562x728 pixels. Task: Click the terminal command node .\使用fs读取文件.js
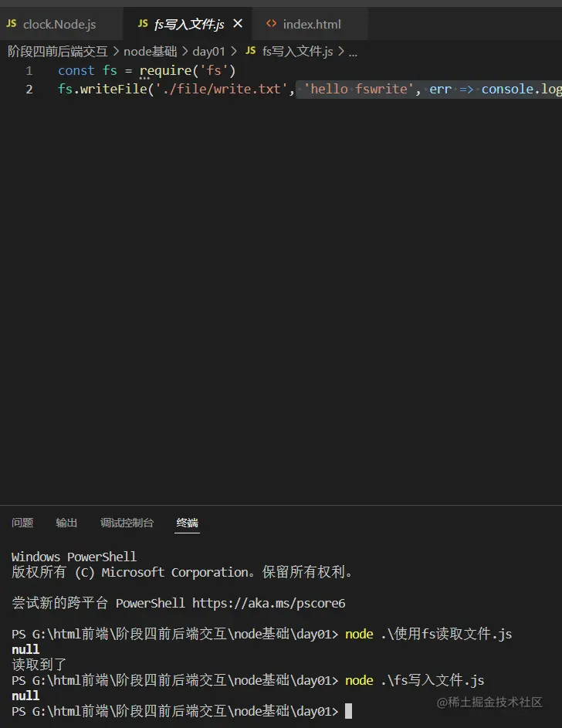pyautogui.click(x=428, y=634)
